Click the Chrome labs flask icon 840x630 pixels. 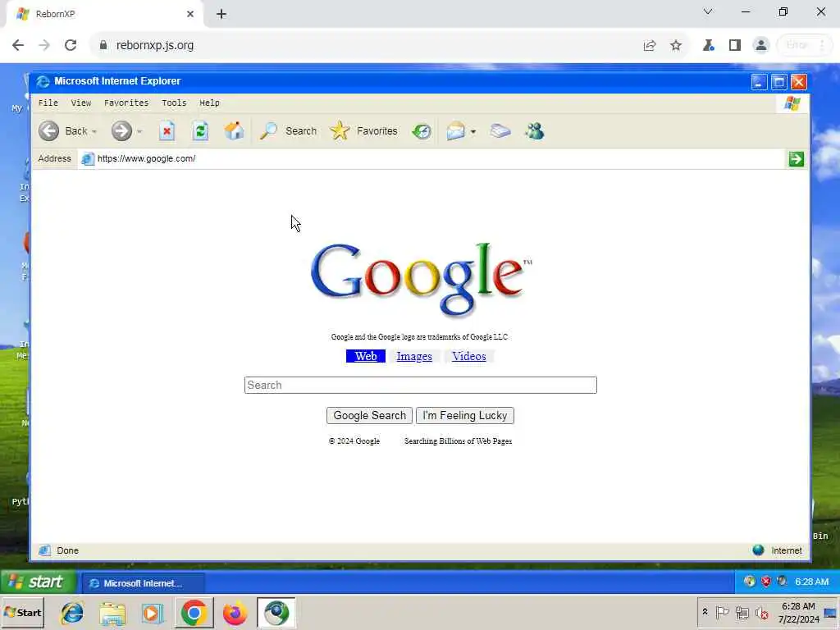tap(709, 45)
